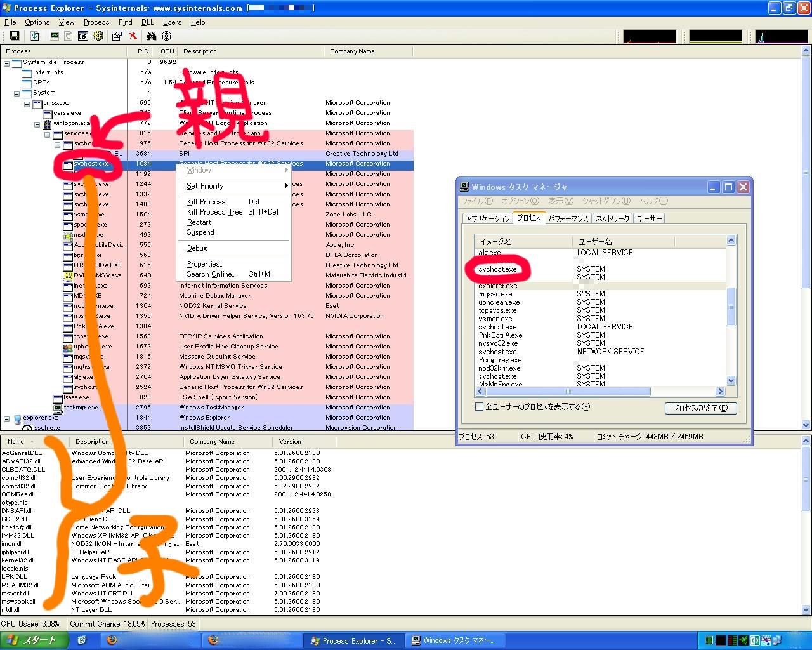The width and height of the screenshot is (812, 650).
Task: Collapse the System Idle Process tree node
Action: pyautogui.click(x=7, y=62)
